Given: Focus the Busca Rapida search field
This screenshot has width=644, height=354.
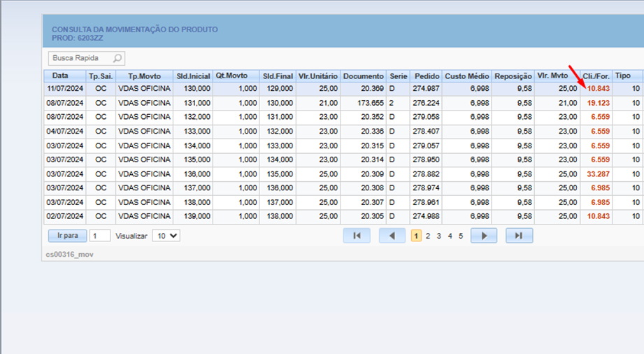Looking at the screenshot, I should (81, 58).
